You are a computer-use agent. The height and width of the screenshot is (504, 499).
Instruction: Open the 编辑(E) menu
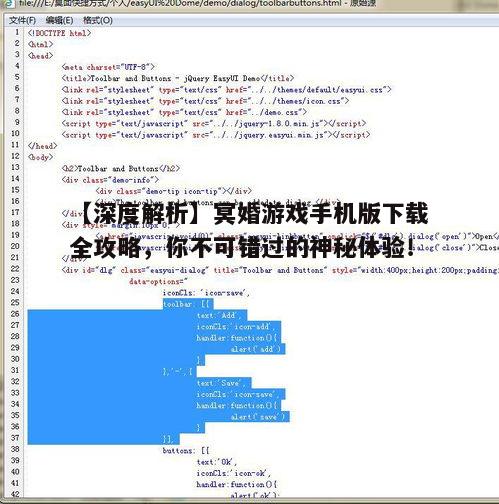pyautogui.click(x=59, y=20)
